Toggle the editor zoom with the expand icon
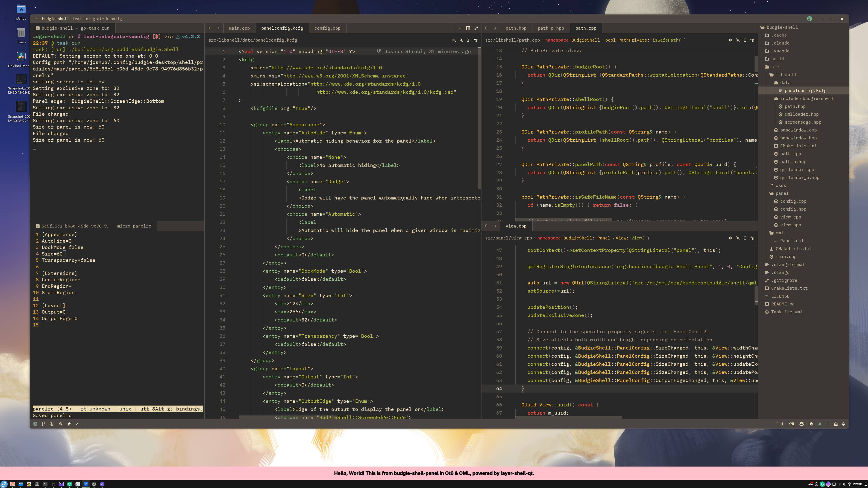This screenshot has height=488, width=868. 476,28
